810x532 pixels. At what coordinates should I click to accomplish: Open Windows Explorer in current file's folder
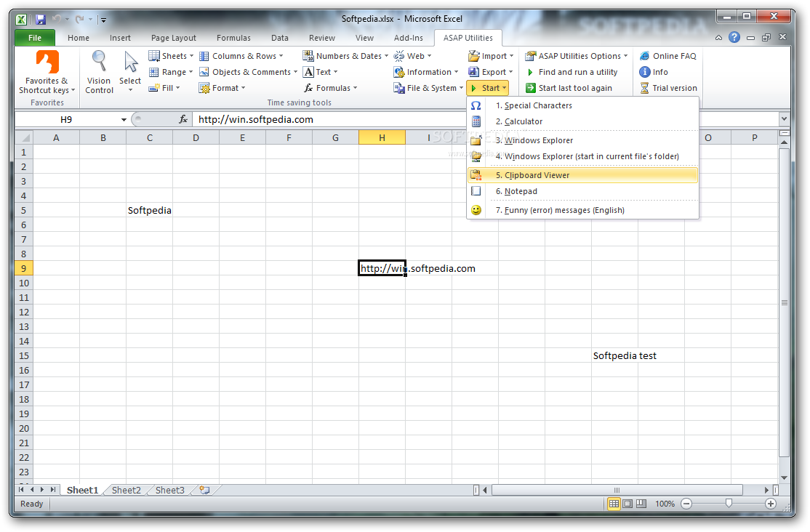(582, 156)
